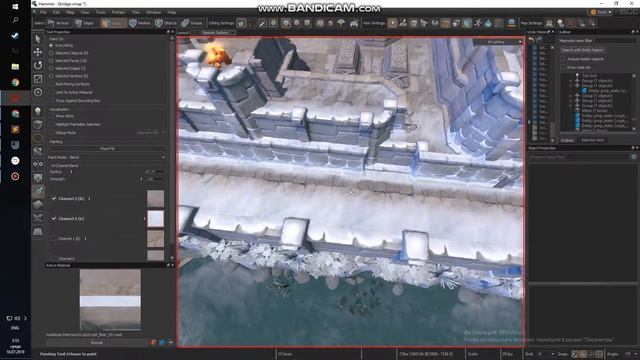The height and width of the screenshot is (360, 640).
Task: Select the checkered Texture tool
Action: click(x=38, y=178)
